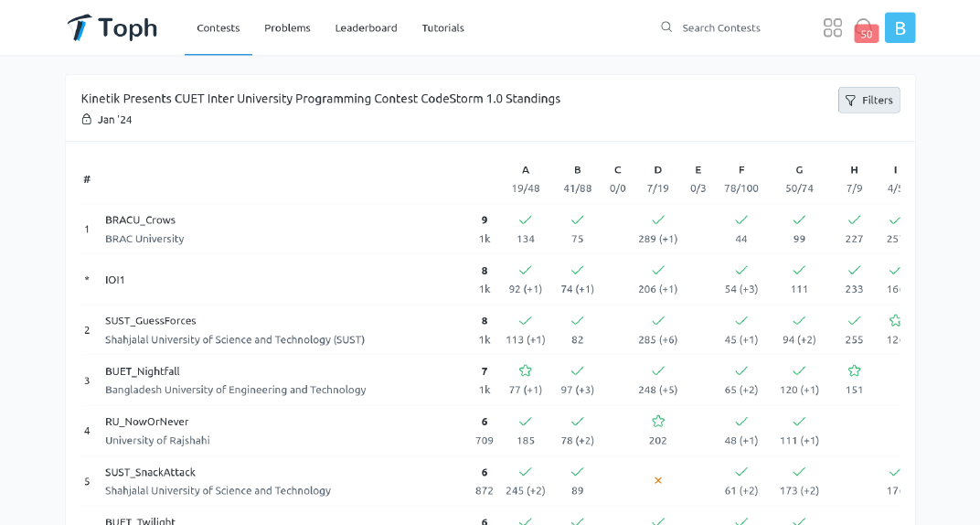Click BUET_Nightfall's star on problem H

point(854,370)
